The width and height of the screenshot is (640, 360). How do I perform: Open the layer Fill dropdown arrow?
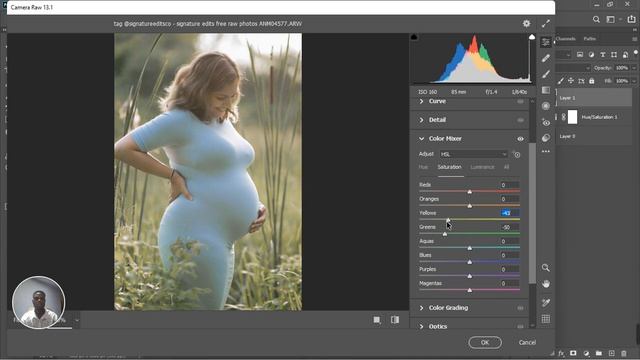click(634, 81)
